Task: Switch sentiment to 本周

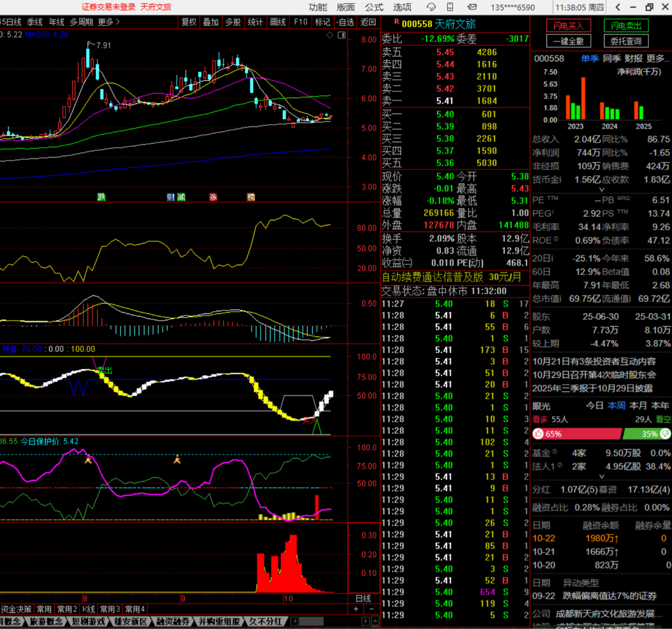Action: [616, 406]
